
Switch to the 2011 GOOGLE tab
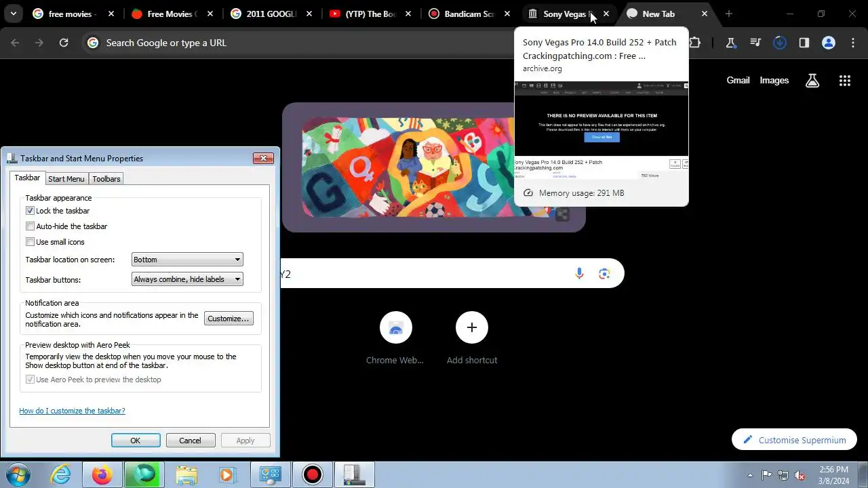point(270,14)
